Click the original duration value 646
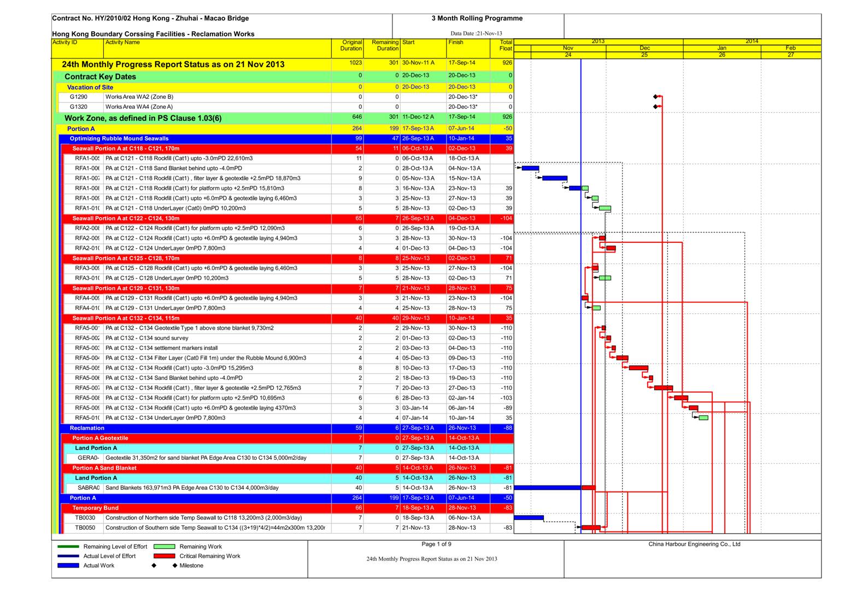This screenshot has width=868, height=614. pos(356,117)
